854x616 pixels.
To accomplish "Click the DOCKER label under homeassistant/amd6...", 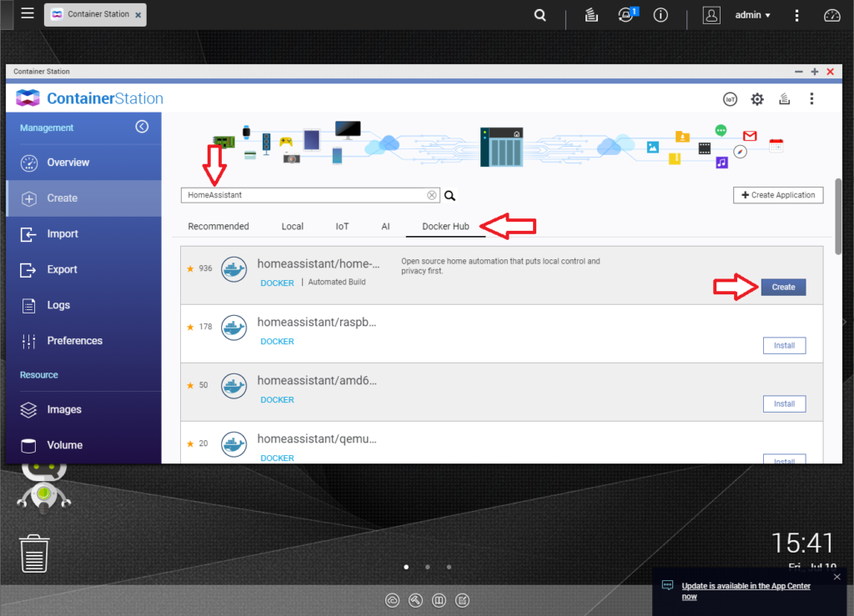I will click(x=277, y=399).
